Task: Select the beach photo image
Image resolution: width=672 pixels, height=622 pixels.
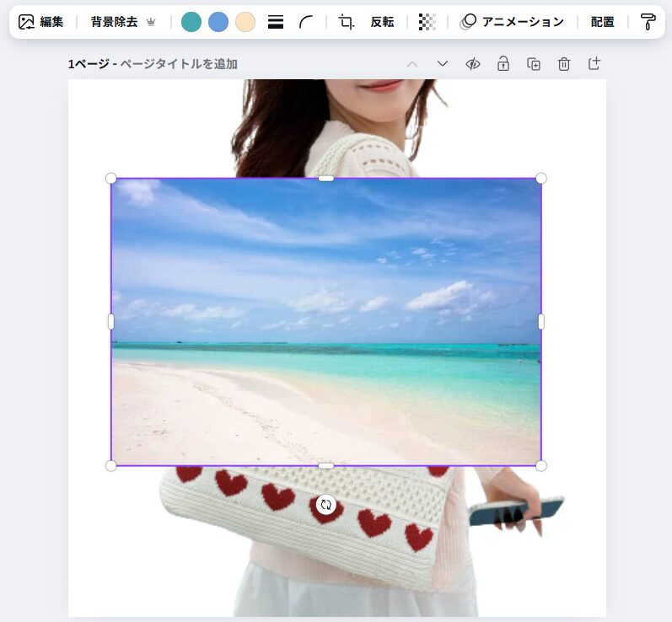Action: (326, 322)
